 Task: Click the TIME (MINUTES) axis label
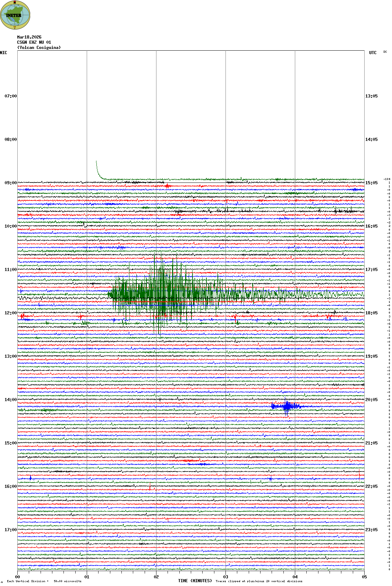point(195,581)
